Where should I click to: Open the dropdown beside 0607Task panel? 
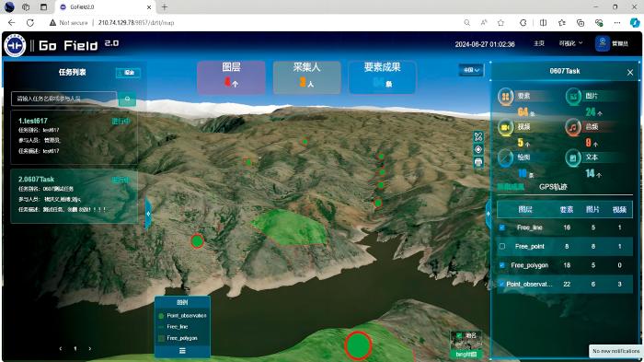471,70
